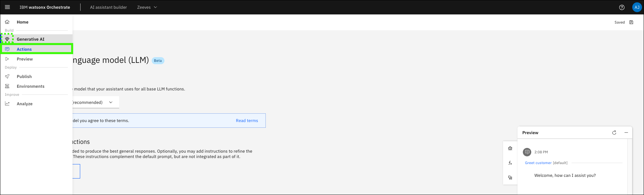Viewport: 644px width, 195px height.
Task: Select Actions in the sidebar
Action: click(x=24, y=49)
